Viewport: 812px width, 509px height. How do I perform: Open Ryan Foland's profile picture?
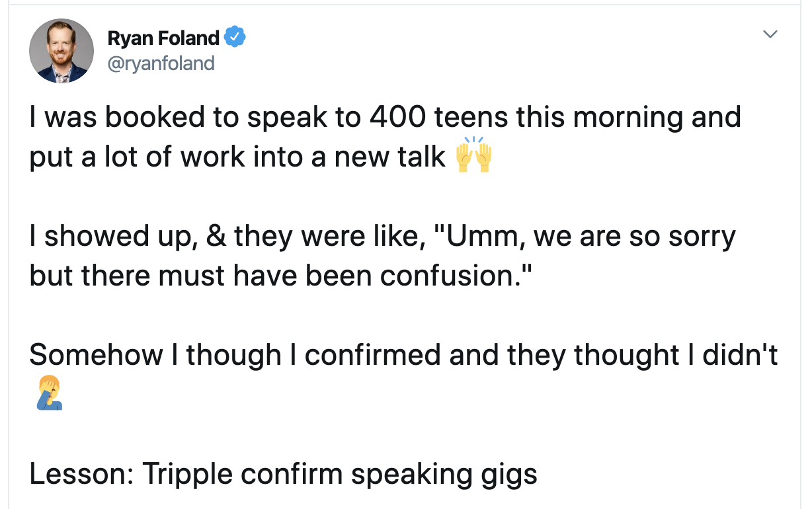pos(62,51)
